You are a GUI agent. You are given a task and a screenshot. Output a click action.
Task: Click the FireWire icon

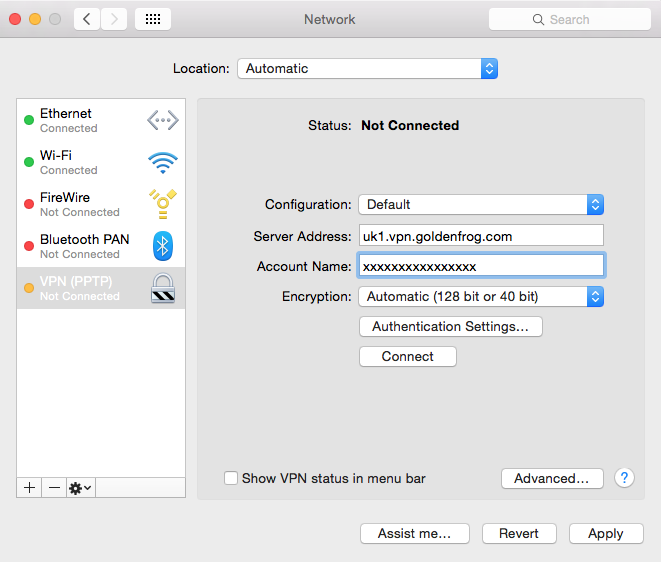[x=163, y=204]
